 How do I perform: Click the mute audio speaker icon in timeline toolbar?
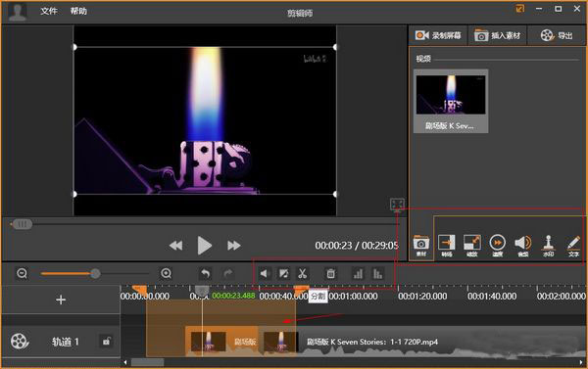(x=265, y=274)
